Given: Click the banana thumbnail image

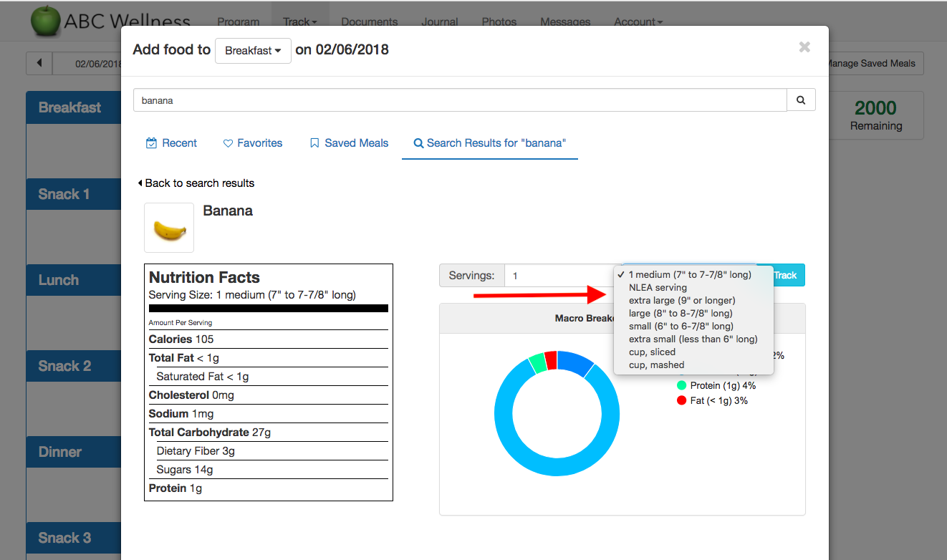Looking at the screenshot, I should coord(169,228).
